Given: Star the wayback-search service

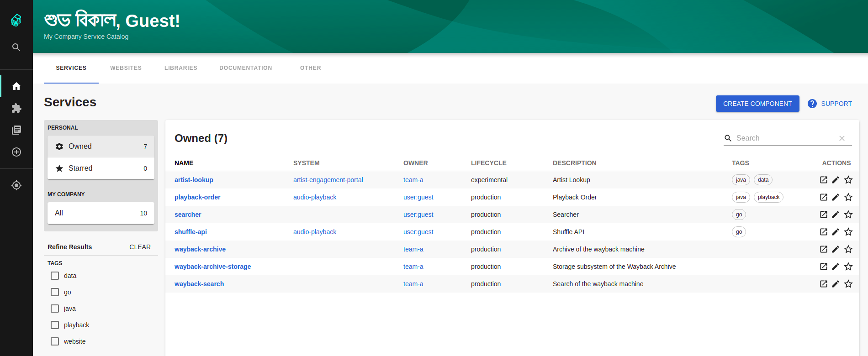Looking at the screenshot, I should (848, 284).
